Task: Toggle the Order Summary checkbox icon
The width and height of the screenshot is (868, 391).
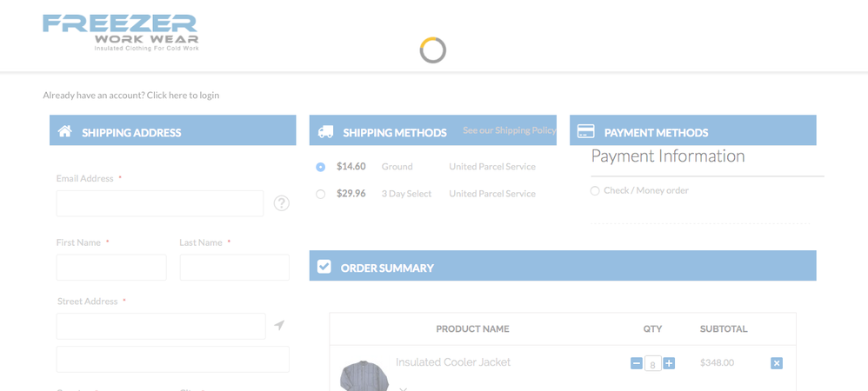Action: click(324, 267)
